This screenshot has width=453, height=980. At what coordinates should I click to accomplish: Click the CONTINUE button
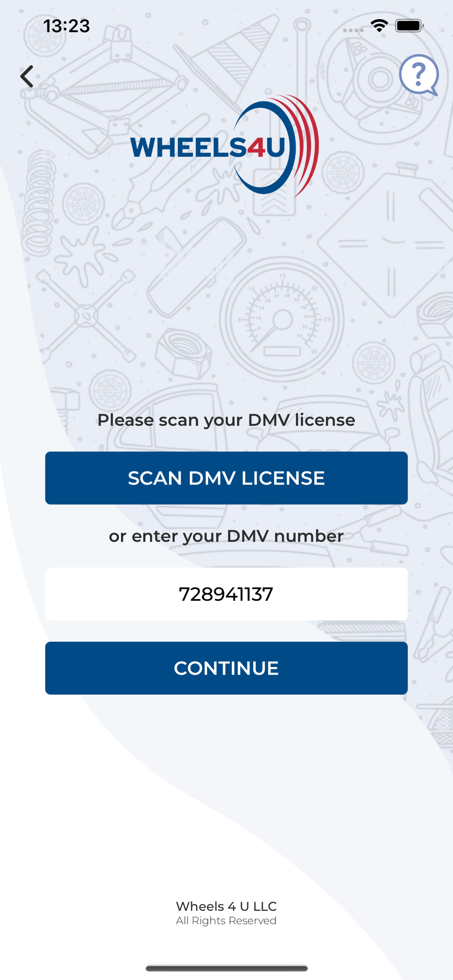pyautogui.click(x=226, y=668)
